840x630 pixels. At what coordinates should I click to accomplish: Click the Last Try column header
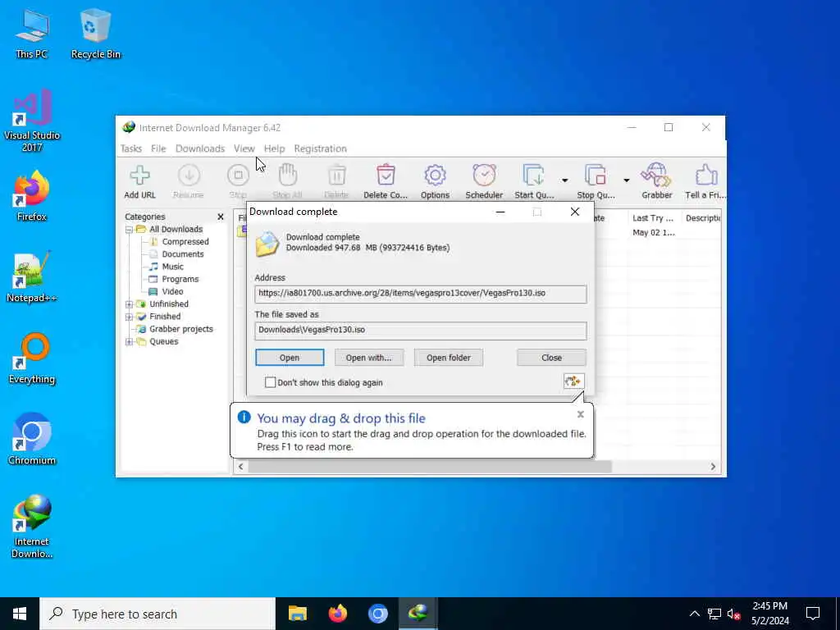[654, 218]
